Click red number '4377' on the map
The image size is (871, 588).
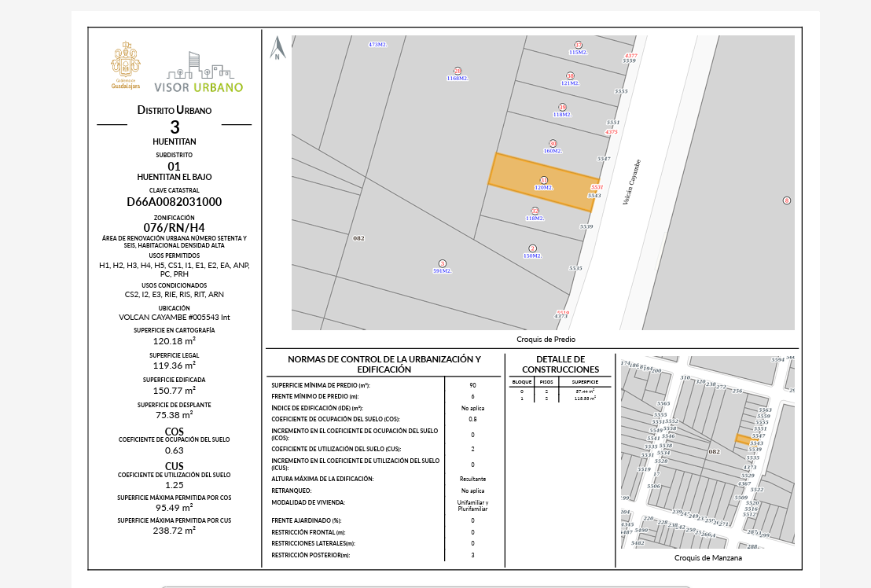631,56
